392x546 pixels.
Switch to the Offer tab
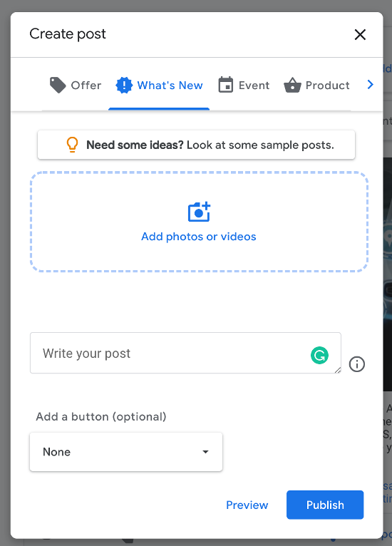pyautogui.click(x=76, y=86)
